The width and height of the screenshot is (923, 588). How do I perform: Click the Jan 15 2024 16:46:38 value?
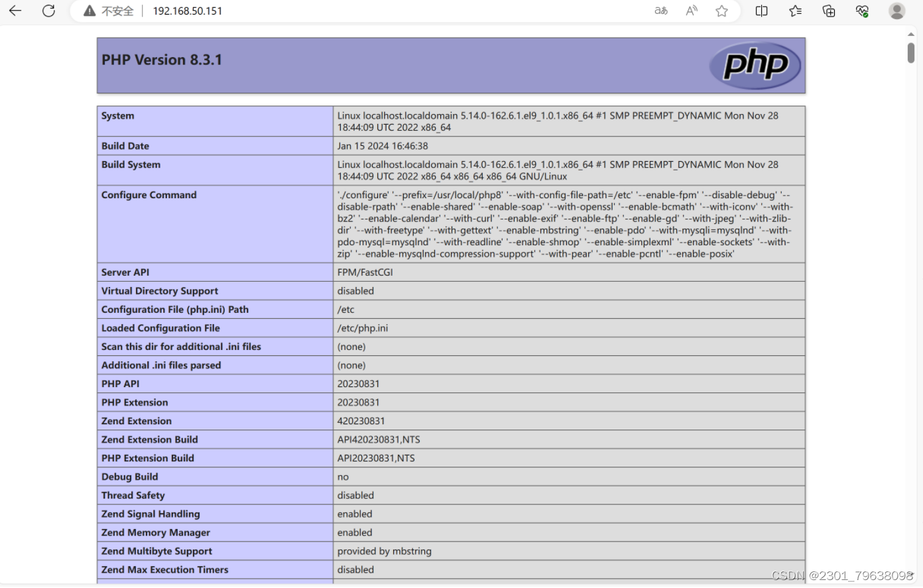point(383,146)
